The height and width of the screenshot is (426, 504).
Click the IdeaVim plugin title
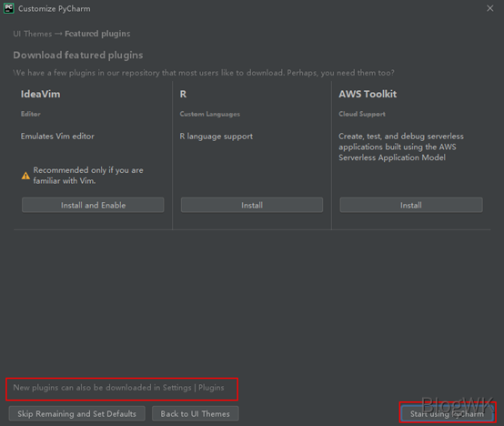[41, 94]
